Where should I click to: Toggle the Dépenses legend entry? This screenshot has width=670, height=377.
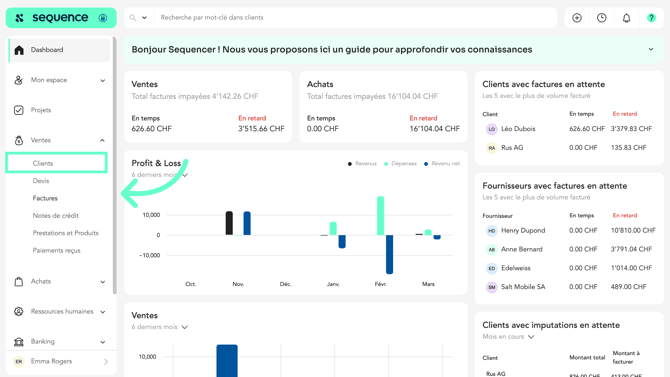[x=400, y=164]
